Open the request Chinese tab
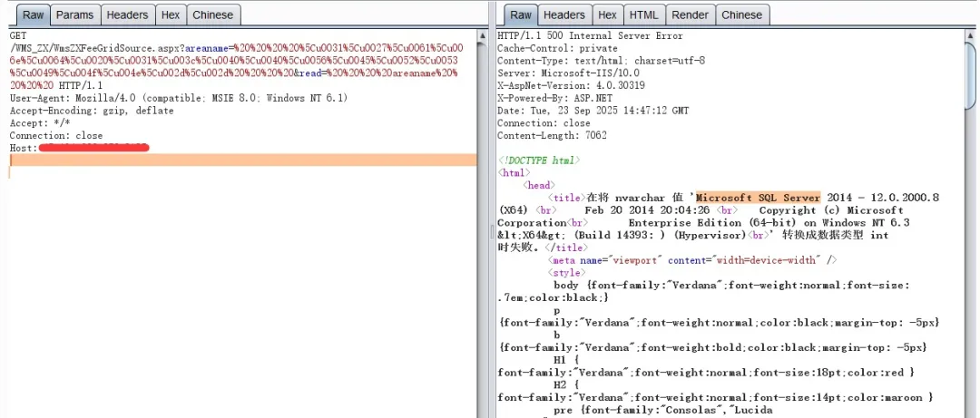 pyautogui.click(x=213, y=15)
